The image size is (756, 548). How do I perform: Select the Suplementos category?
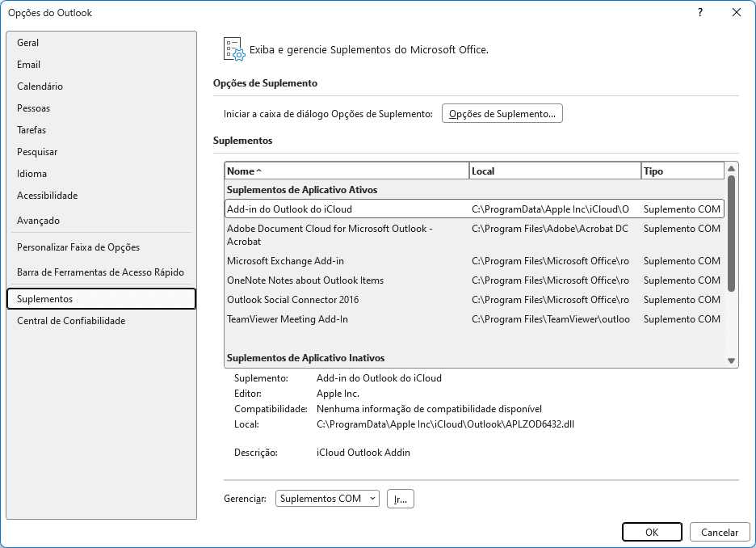[x=101, y=298]
